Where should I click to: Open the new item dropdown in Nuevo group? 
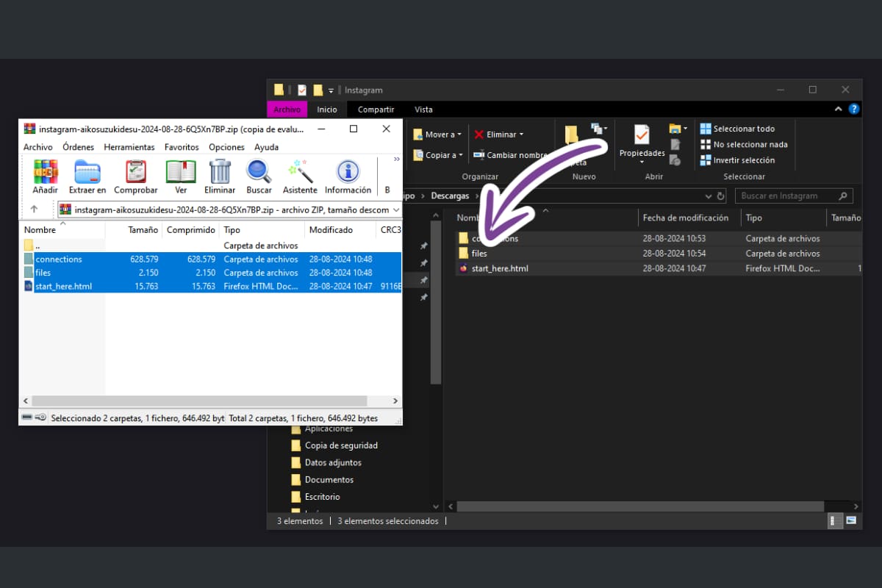pyautogui.click(x=600, y=129)
